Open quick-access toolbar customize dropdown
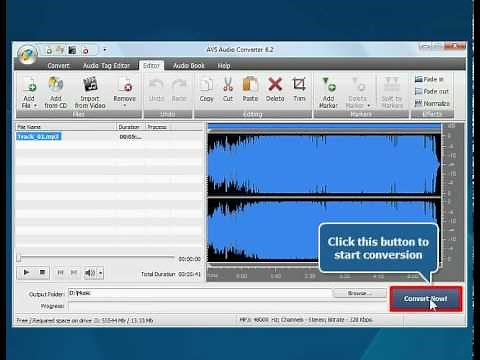The image size is (480, 360). [105, 50]
